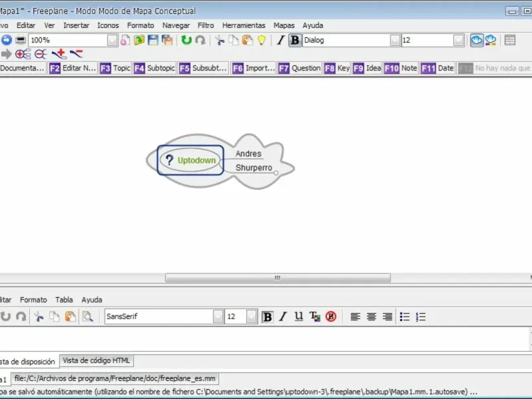Open the SansSerif font dropdown
This screenshot has width=532, height=399.
218,317
